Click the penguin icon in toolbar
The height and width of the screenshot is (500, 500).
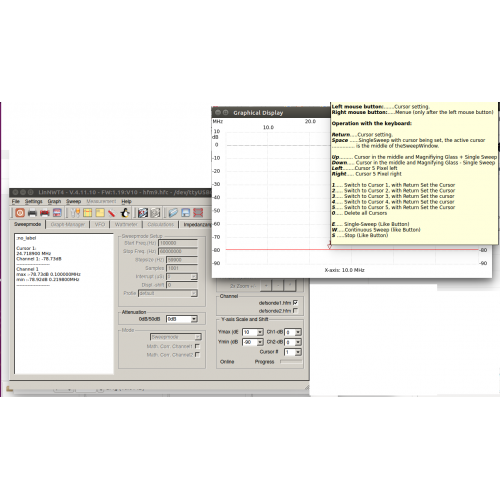pyautogui.click(x=125, y=213)
